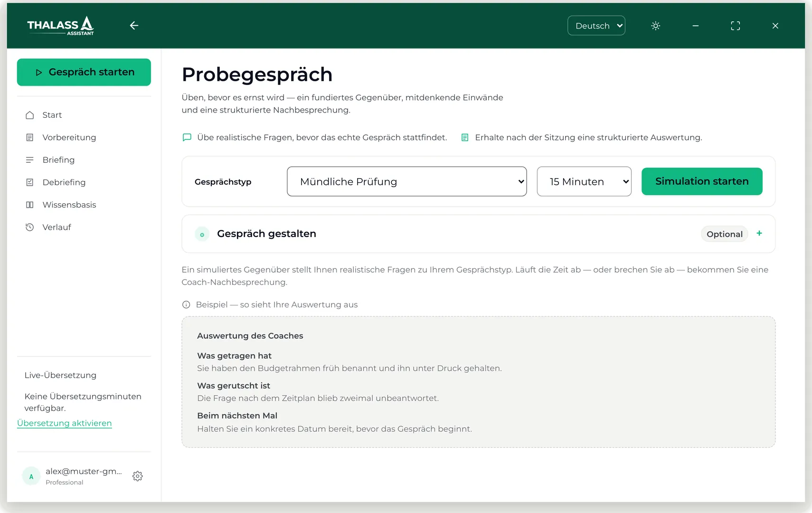This screenshot has width=812, height=513.
Task: Click the alex@muster-gm... account name
Action: pyautogui.click(x=84, y=471)
